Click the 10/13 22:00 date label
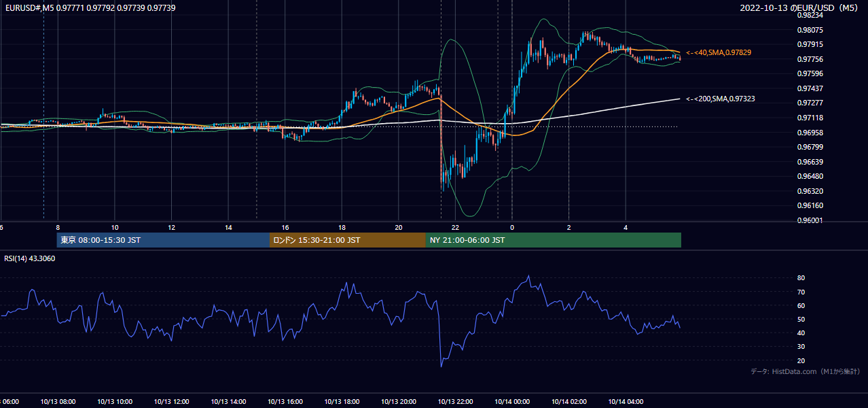Screen dimensions: 868x408 (455, 402)
